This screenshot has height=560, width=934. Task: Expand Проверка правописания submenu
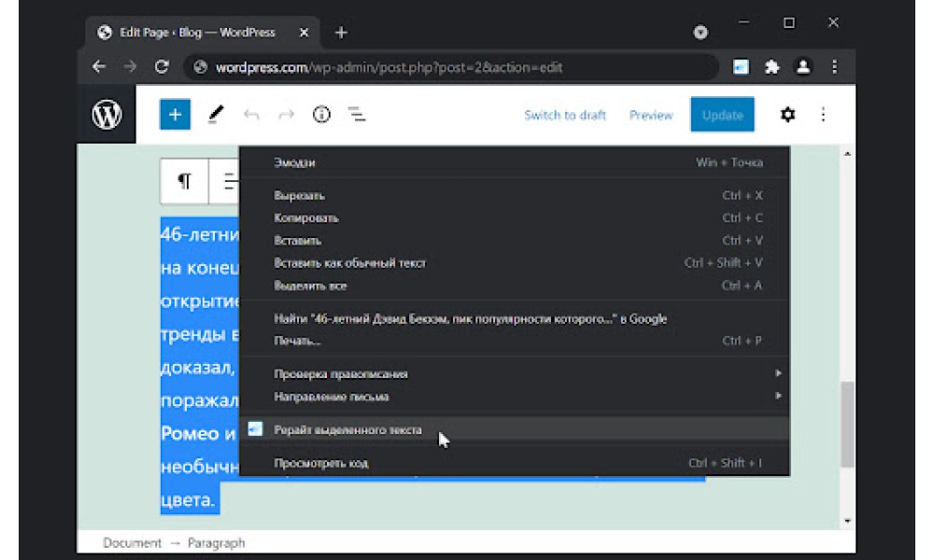pyautogui.click(x=515, y=373)
